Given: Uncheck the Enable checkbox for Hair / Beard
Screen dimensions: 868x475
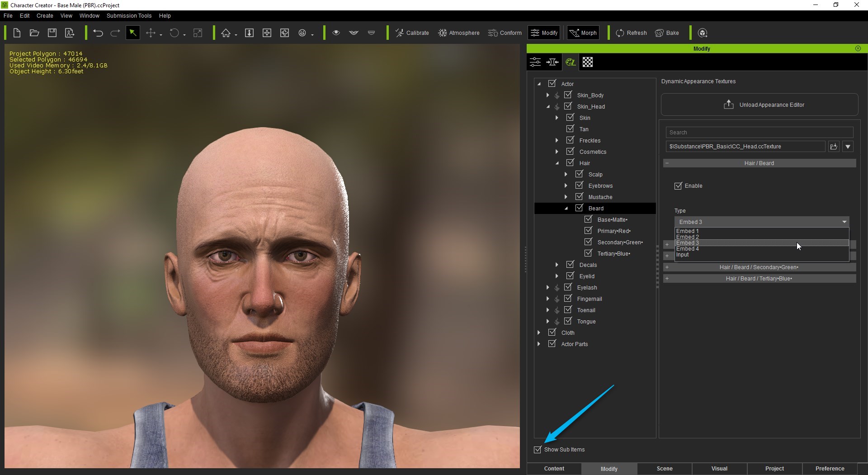Looking at the screenshot, I should (678, 186).
